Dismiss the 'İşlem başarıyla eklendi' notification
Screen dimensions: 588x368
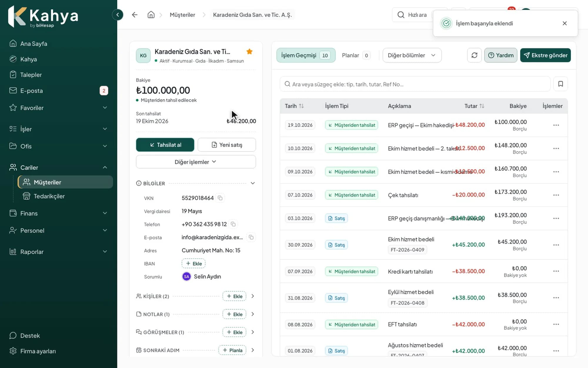564,23
